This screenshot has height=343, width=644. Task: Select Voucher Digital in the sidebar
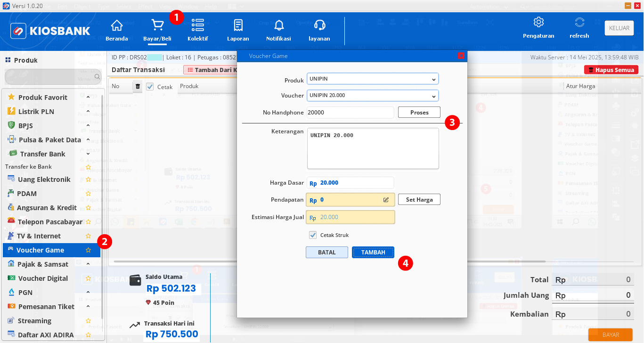point(43,278)
